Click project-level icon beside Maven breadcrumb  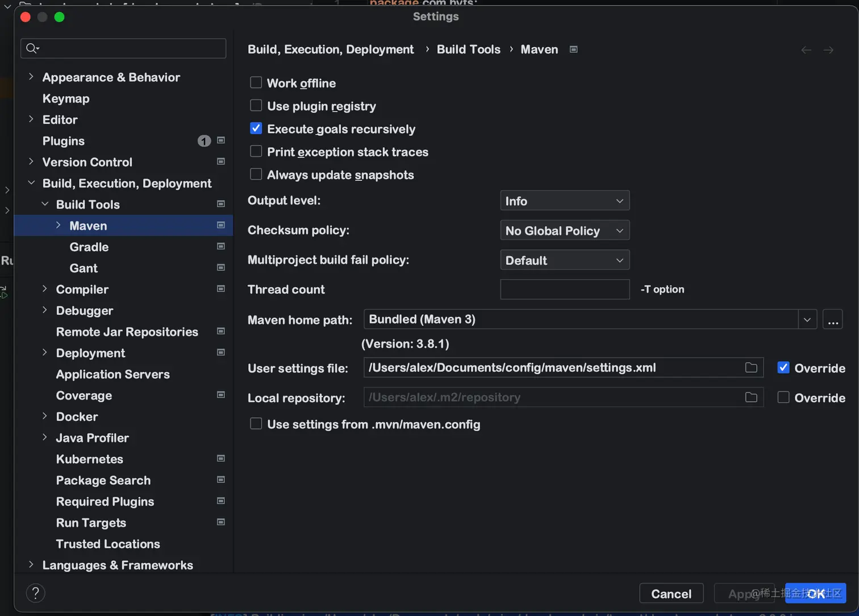[x=574, y=49]
